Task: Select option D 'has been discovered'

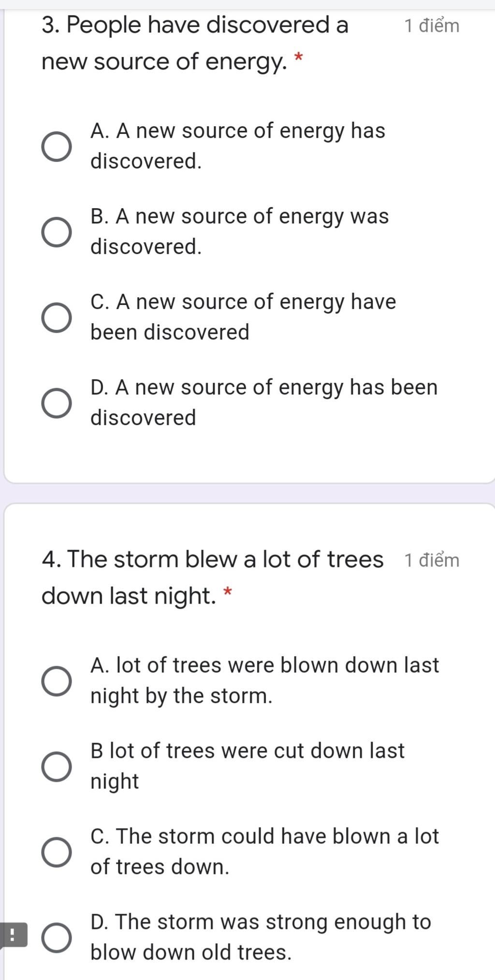Action: coord(57,403)
